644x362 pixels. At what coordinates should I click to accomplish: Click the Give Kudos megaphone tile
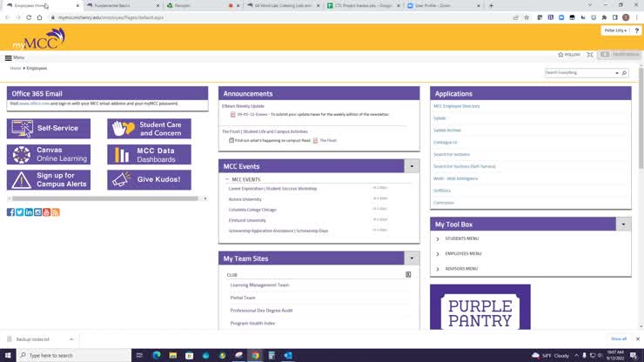click(x=149, y=180)
